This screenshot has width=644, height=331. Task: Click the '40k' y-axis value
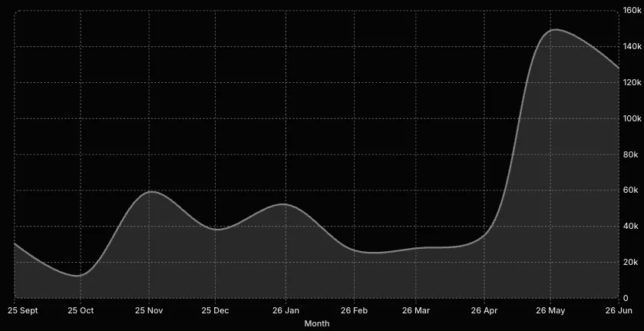630,226
